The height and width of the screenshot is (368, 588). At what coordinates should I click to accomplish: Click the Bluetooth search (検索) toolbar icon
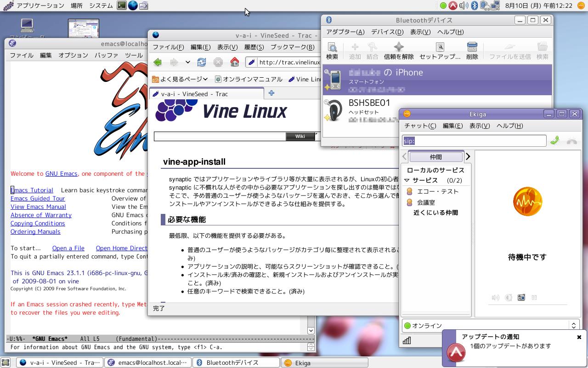tap(332, 51)
